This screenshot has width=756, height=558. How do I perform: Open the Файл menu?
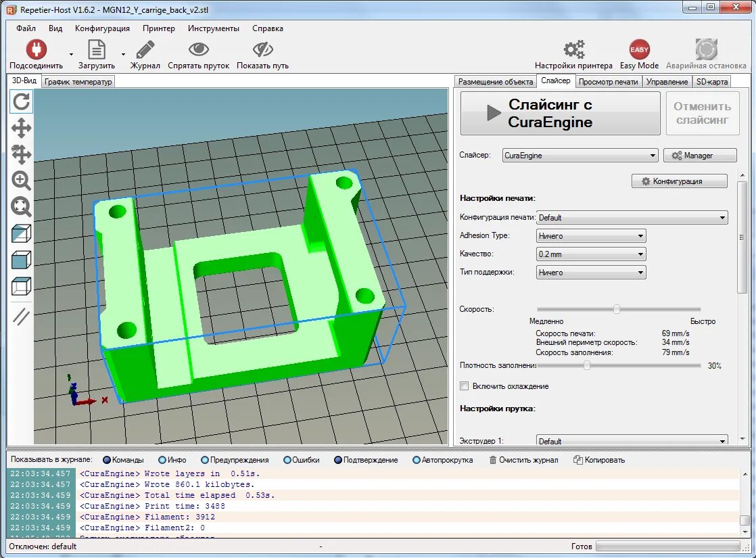[26, 28]
